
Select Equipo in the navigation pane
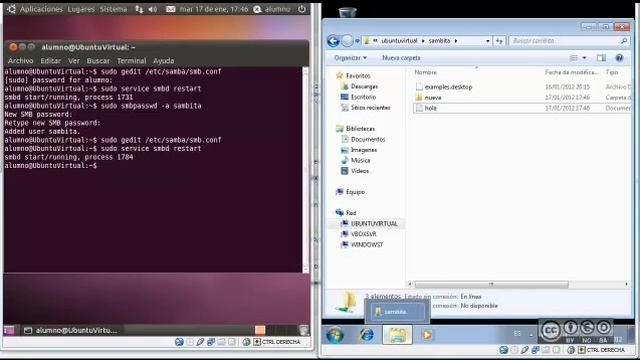pos(350,192)
